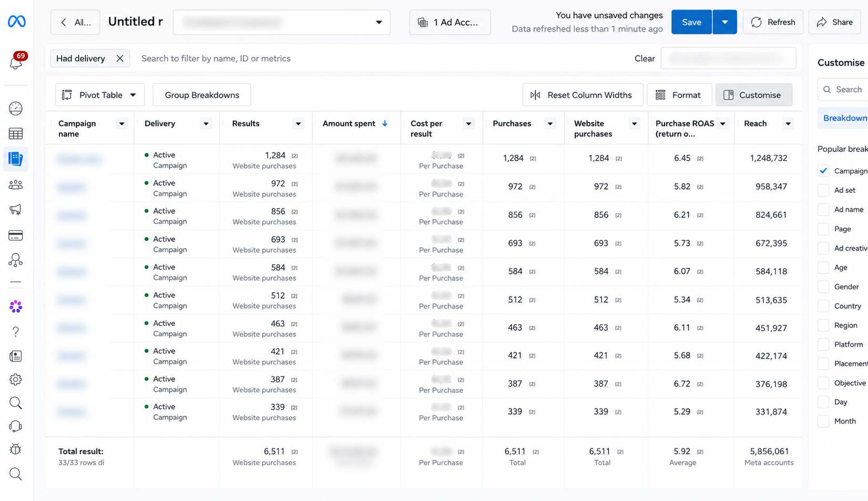
Task: Open the megaphone icon in sidebar
Action: point(16,210)
